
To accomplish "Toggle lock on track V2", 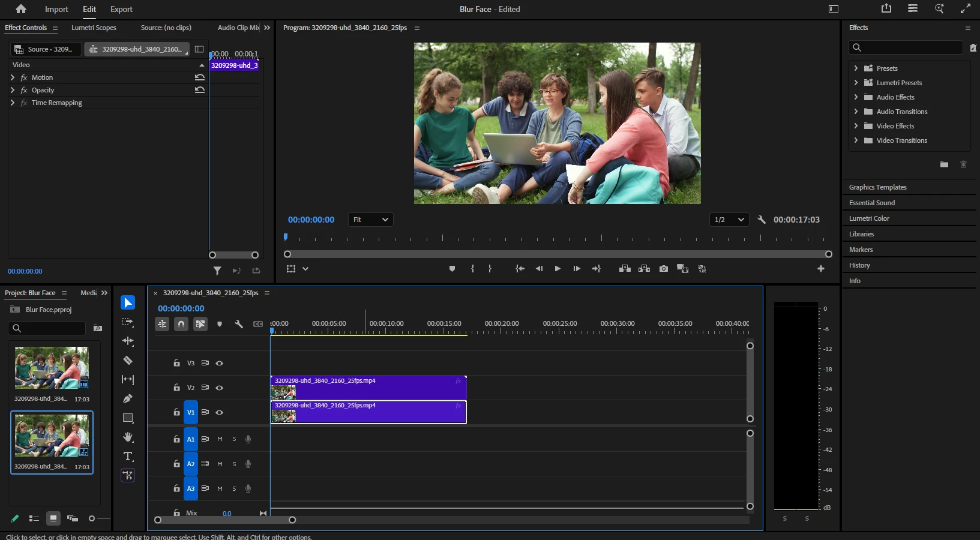I will coord(176,388).
